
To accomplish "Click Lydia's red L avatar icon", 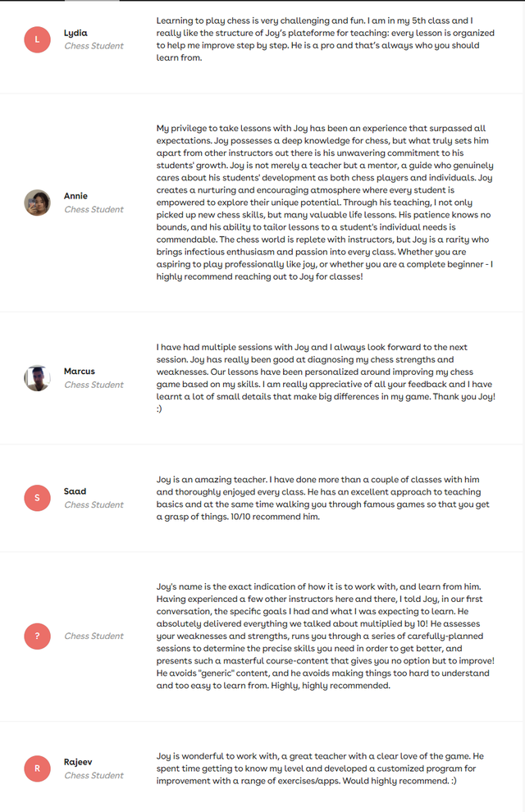I will point(37,39).
